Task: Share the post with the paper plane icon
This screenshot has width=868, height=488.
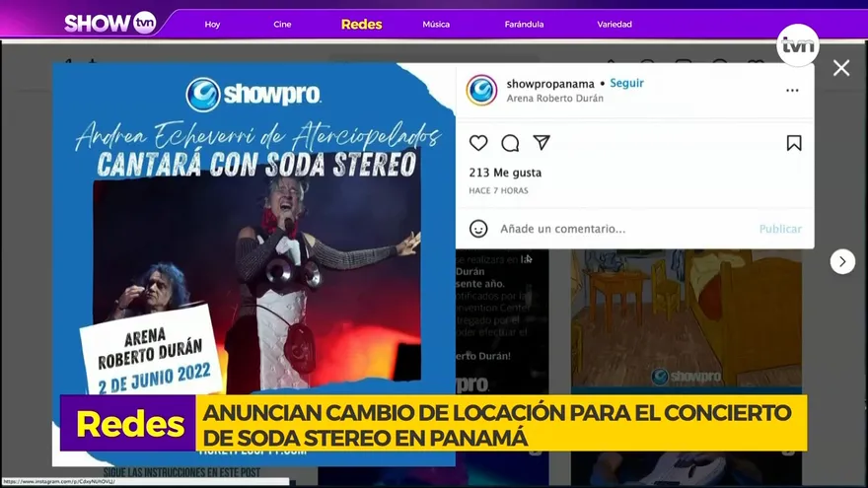Action: click(542, 143)
